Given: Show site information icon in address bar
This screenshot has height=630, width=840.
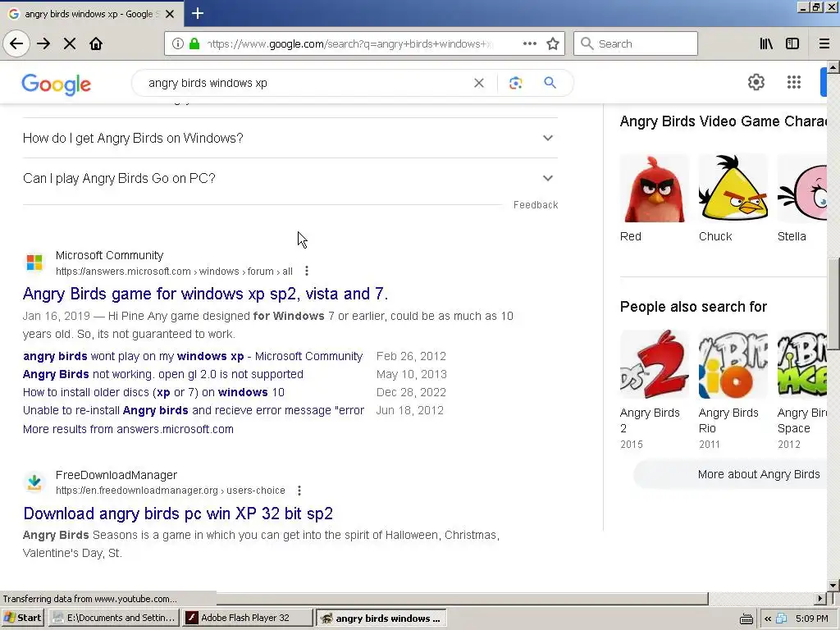Looking at the screenshot, I should 178,43.
